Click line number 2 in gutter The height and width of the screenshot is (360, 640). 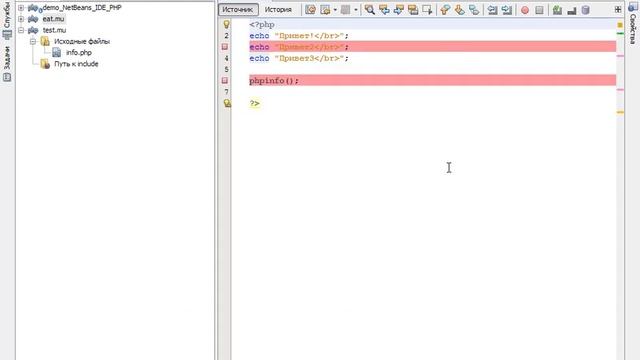pyautogui.click(x=227, y=36)
